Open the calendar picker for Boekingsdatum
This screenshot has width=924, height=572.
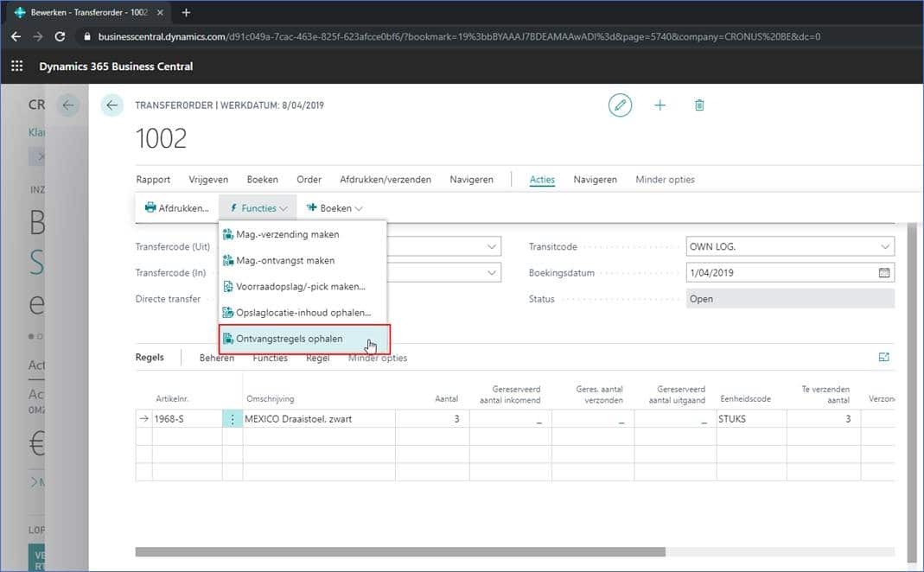click(x=884, y=273)
